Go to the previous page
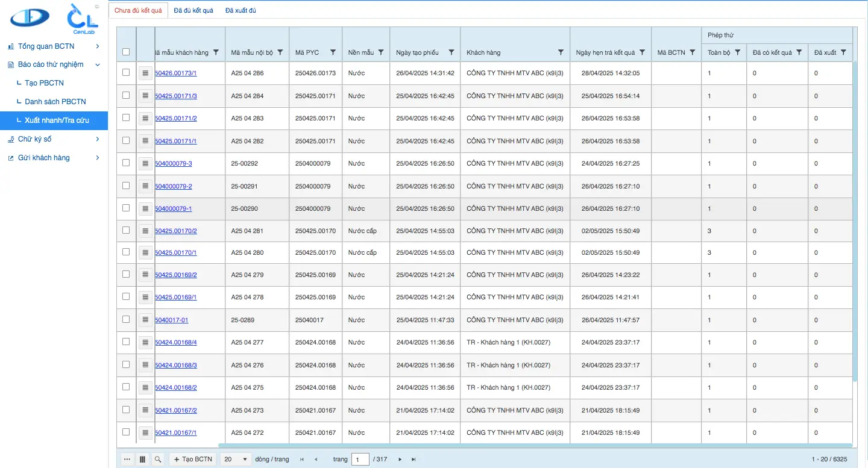Screen dimensions: 868x468 click(316, 460)
